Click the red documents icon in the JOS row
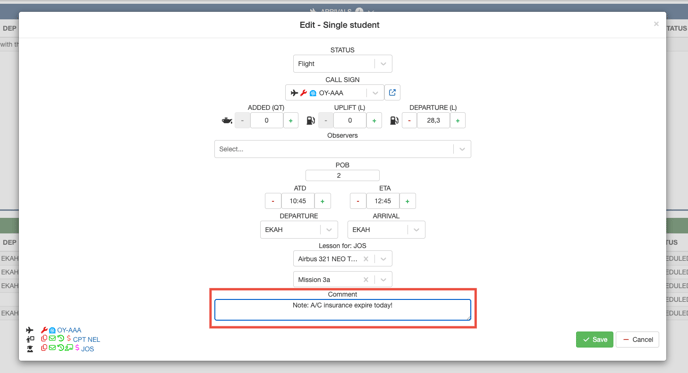Screen dimensions: 688x373 point(44,348)
